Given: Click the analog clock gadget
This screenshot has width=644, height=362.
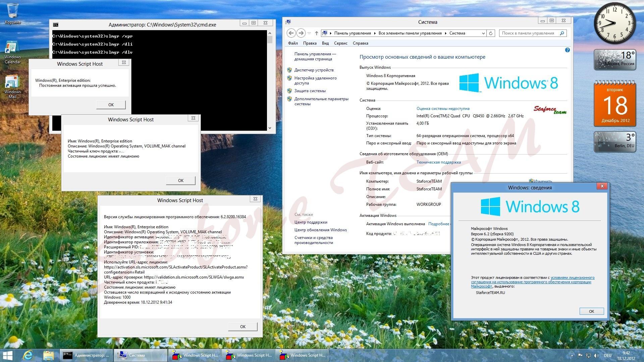Looking at the screenshot, I should click(x=615, y=23).
